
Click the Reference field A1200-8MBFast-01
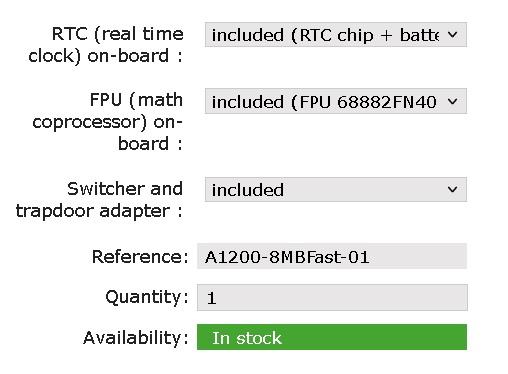tap(332, 256)
